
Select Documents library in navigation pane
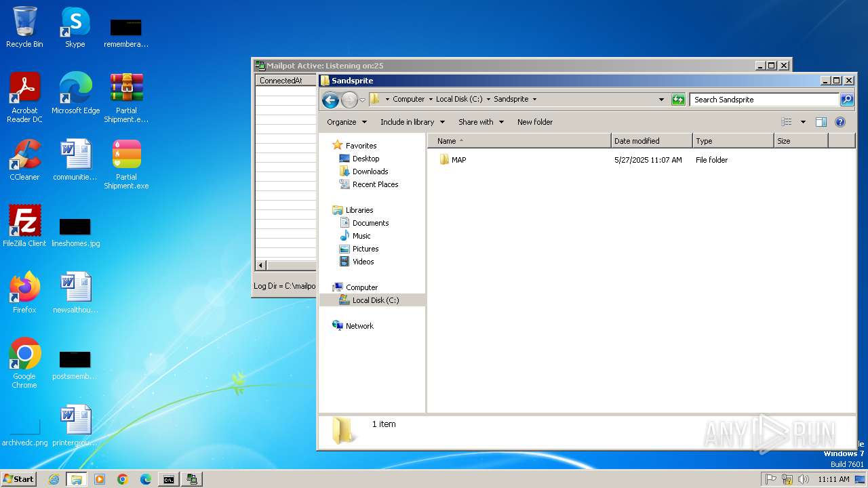coord(370,223)
